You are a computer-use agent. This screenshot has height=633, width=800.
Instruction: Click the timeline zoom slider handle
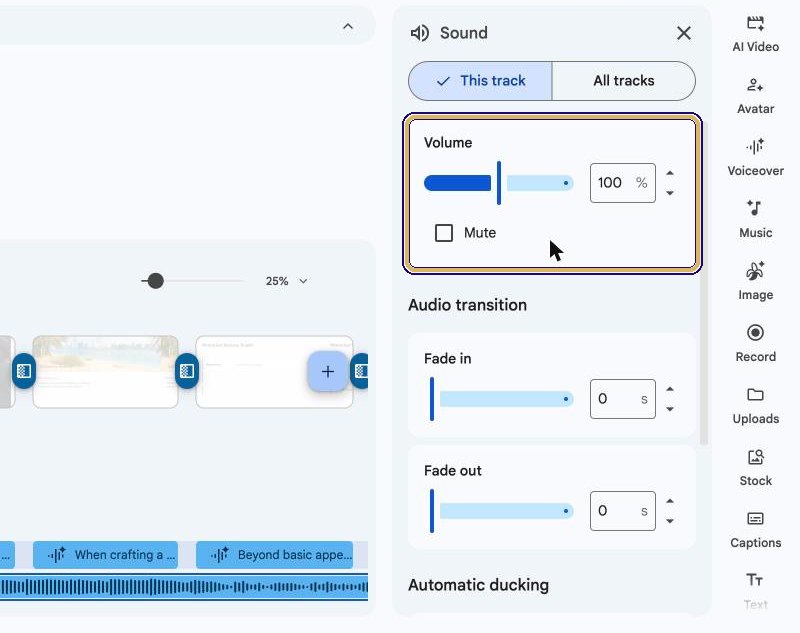click(155, 281)
